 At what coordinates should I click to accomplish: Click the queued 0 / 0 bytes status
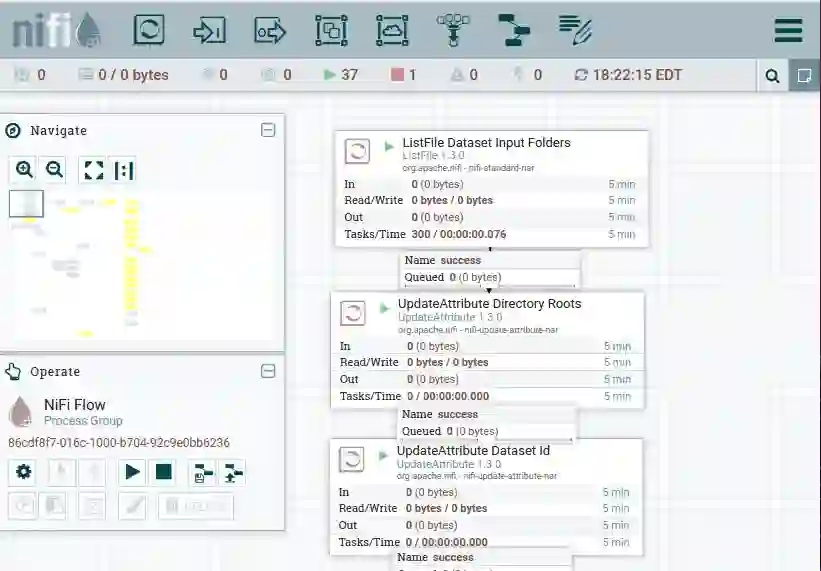[x=124, y=75]
